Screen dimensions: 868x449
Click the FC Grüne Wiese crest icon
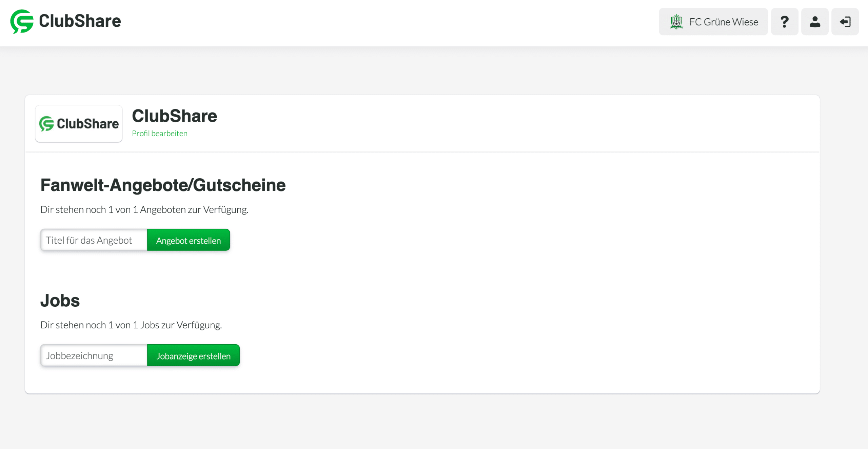tap(676, 22)
